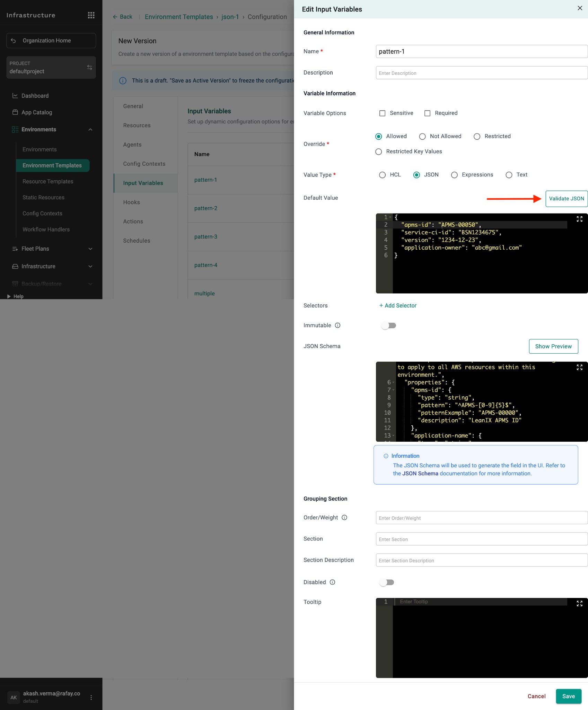
Task: Expand the Tooltip editor to fullscreen
Action: 579,604
